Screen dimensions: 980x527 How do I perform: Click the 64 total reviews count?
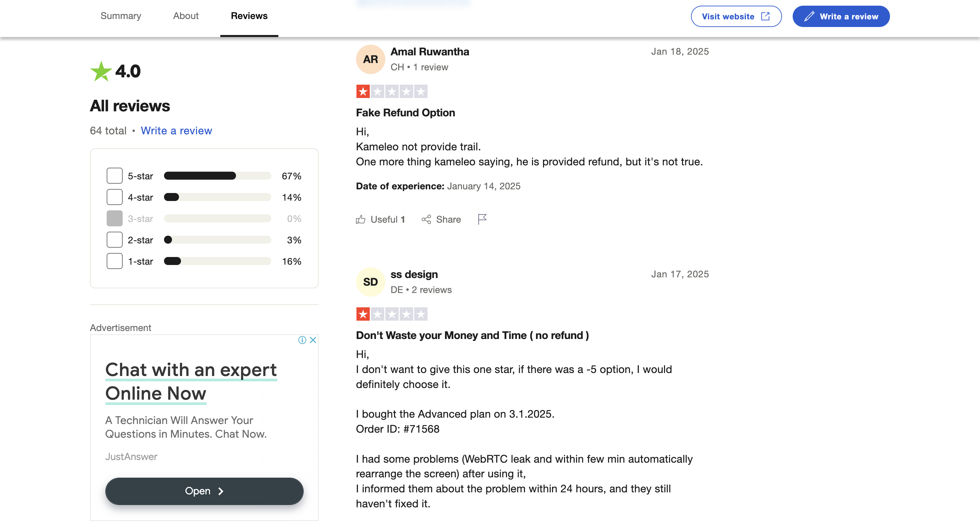pos(108,131)
